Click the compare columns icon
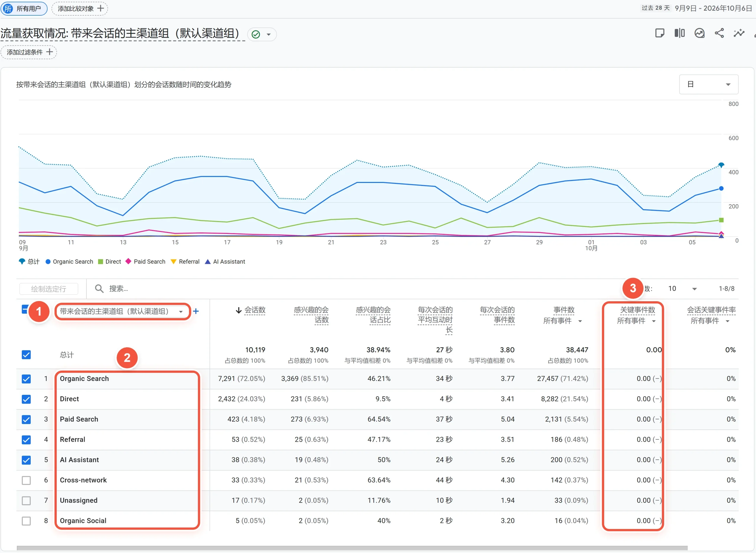 [x=679, y=33]
